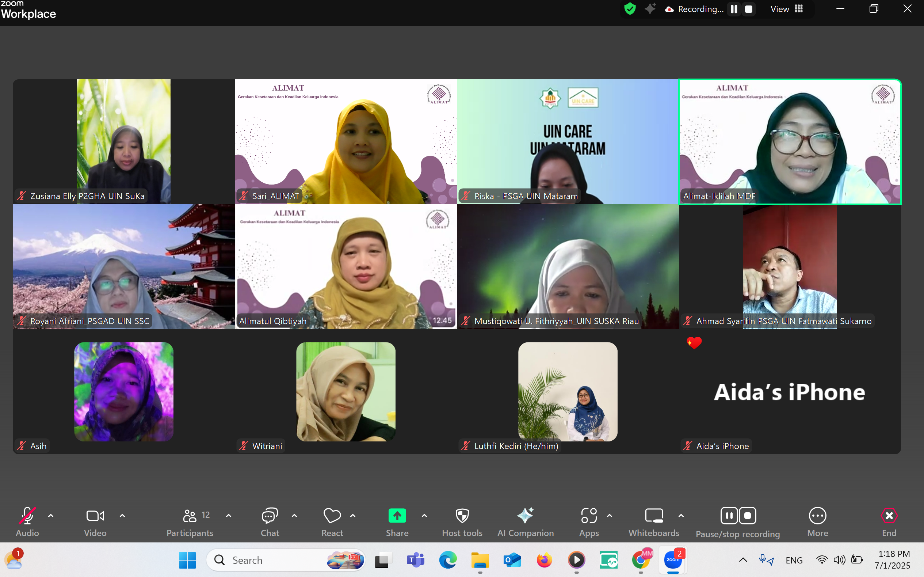
Task: Stop recording from top bar
Action: (x=749, y=9)
